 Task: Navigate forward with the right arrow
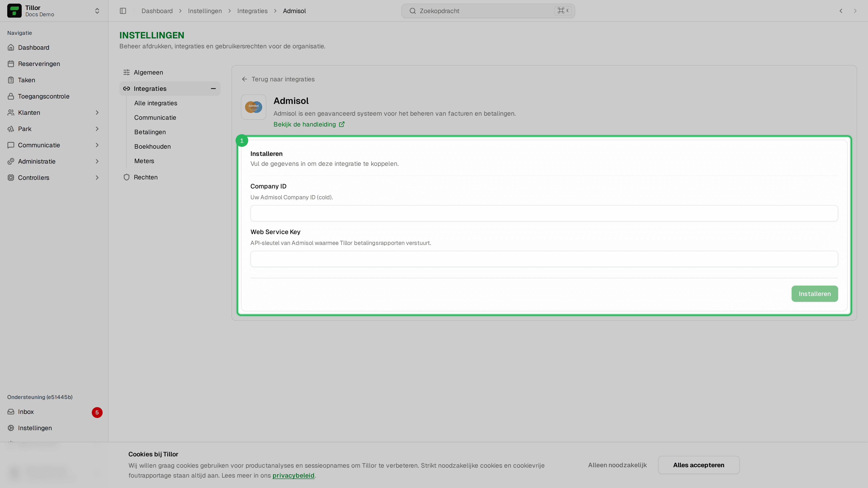(855, 11)
